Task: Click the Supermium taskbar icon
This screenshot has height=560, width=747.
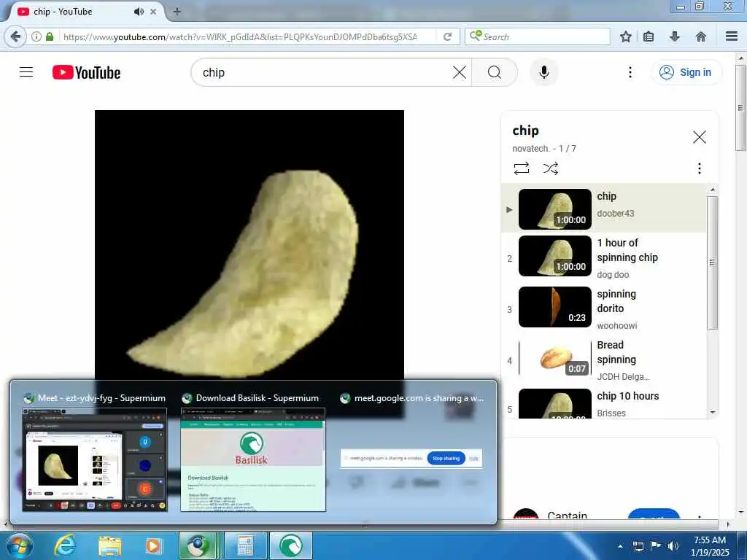Action: point(198,545)
